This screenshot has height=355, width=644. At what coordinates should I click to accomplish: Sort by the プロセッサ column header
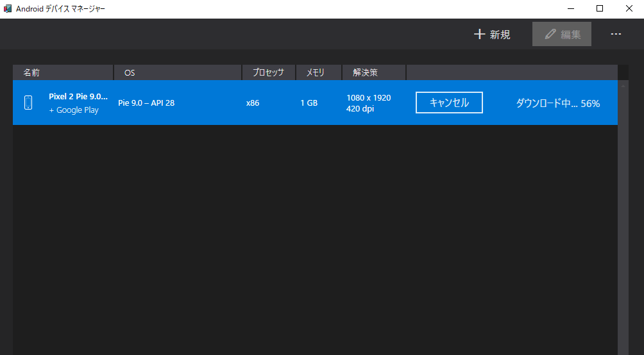[x=269, y=72]
